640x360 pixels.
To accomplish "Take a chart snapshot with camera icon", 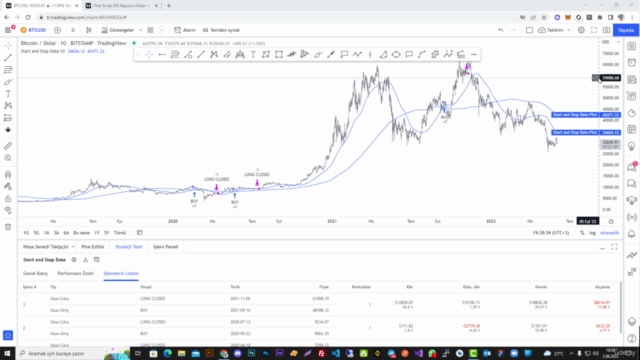I will [x=607, y=30].
